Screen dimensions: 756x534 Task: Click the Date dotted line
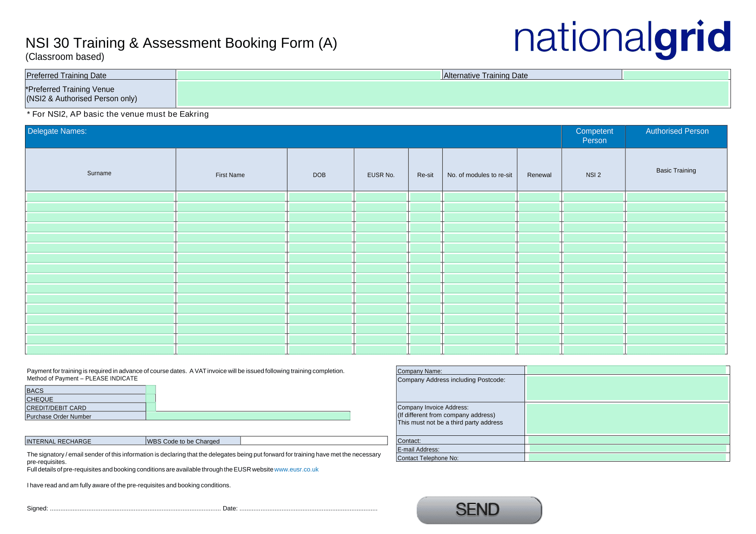309,509
